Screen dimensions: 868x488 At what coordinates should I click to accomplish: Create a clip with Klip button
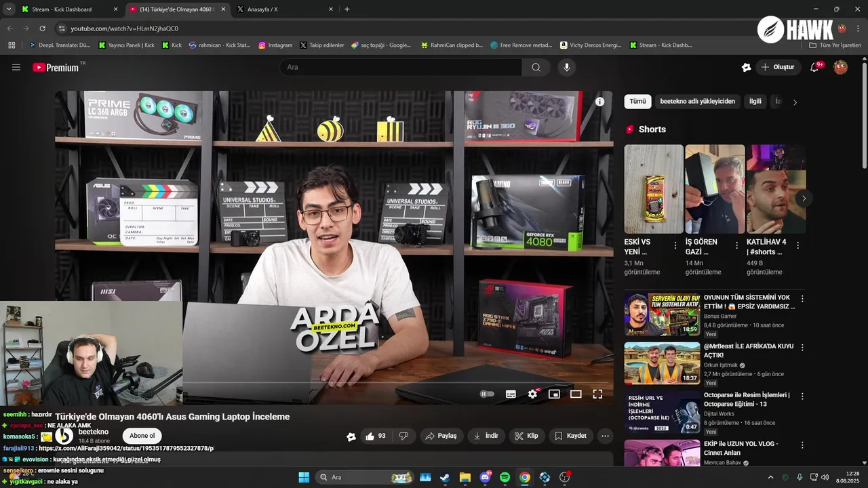(x=527, y=436)
